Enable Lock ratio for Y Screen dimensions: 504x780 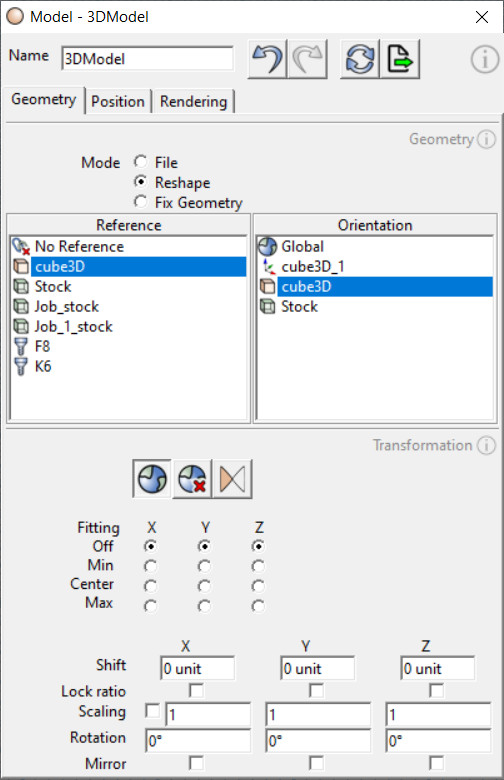(316, 690)
